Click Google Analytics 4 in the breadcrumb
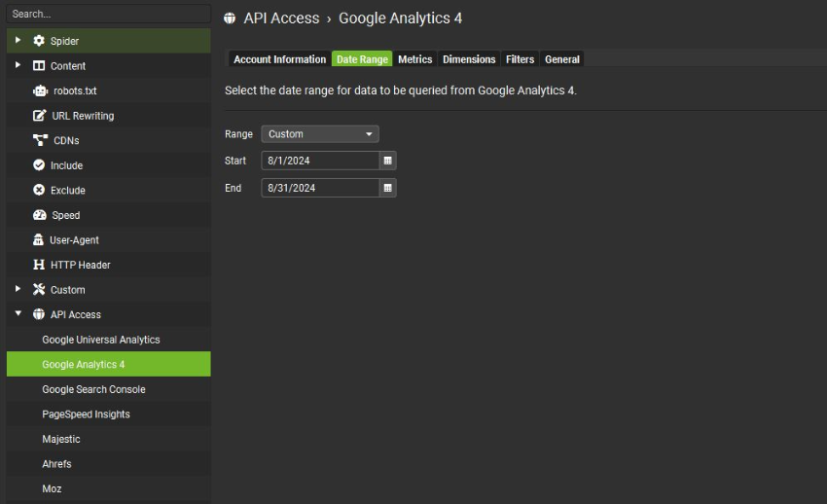 coord(400,18)
